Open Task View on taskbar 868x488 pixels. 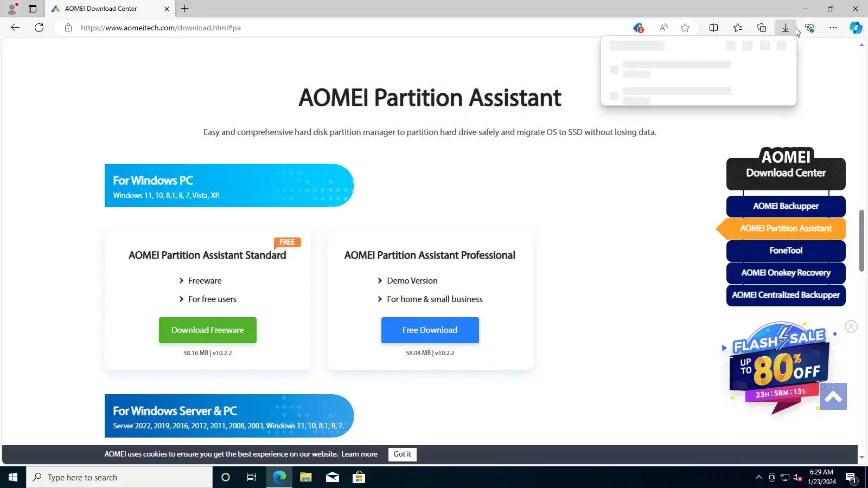(252, 477)
